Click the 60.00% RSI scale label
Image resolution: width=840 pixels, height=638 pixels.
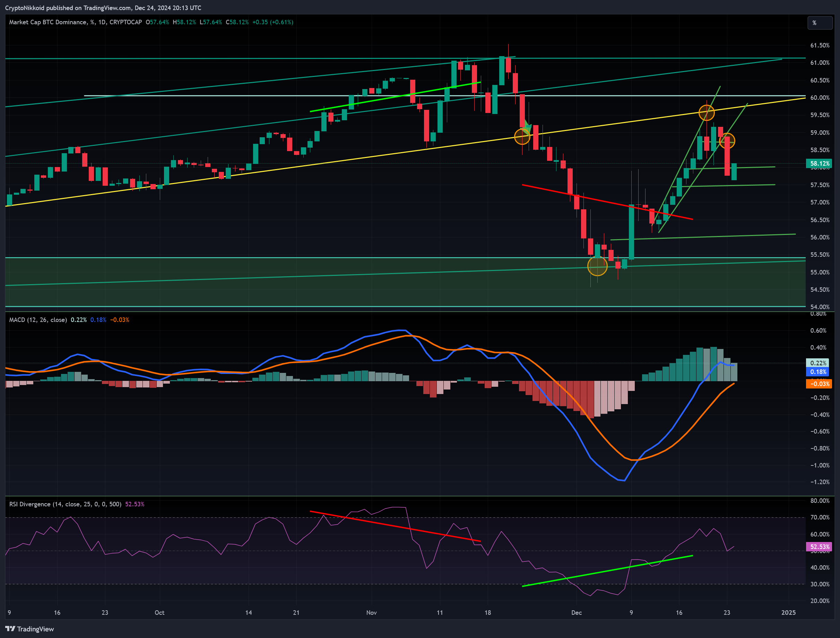click(x=820, y=534)
